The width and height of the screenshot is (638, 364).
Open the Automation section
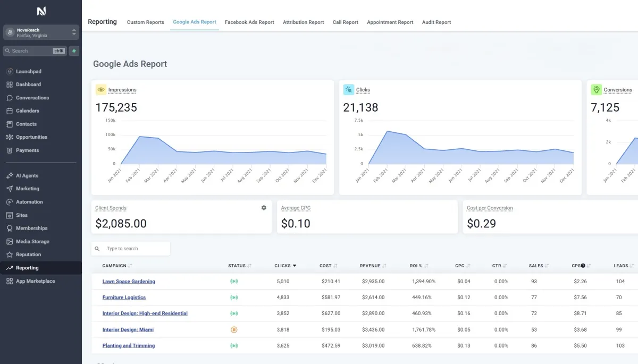29,202
